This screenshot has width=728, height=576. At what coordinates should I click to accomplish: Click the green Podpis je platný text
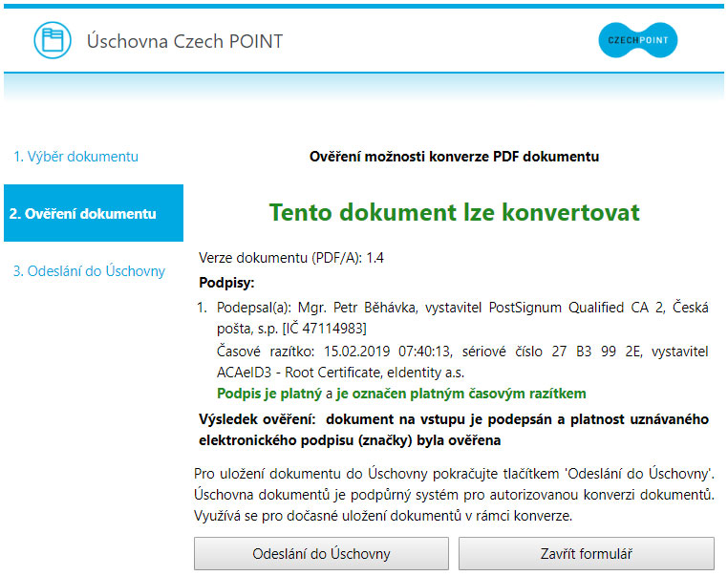269,394
